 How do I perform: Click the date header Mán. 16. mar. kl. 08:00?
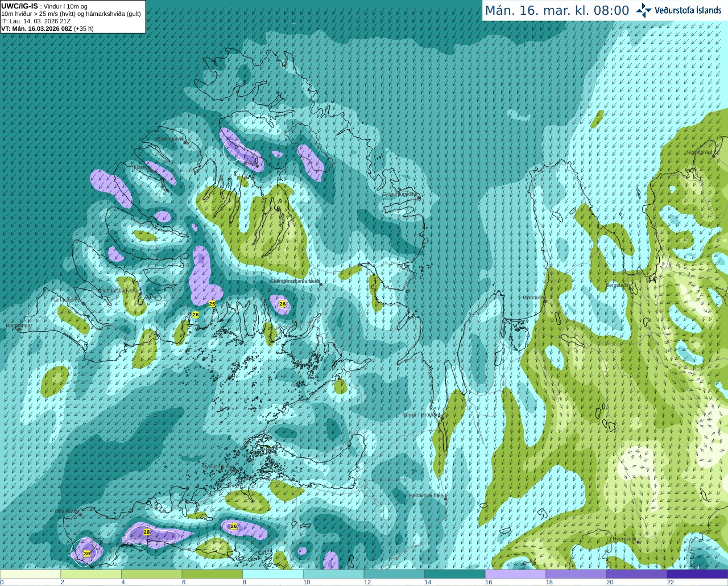click(x=557, y=10)
